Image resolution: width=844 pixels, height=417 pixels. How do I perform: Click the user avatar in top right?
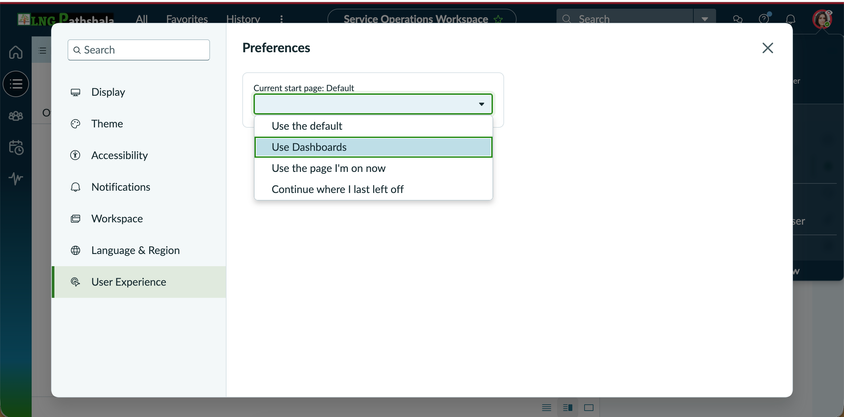pos(822,19)
